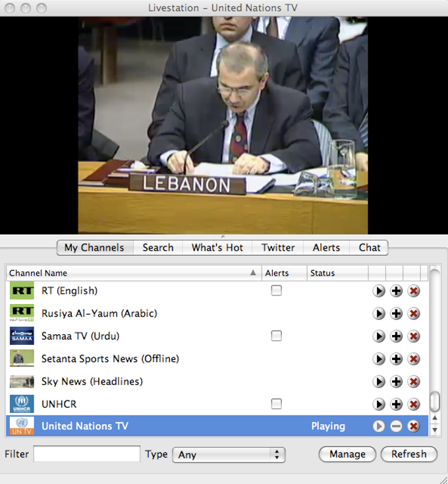Click the channel list scrollbar thumb
Viewport: 448px width, 484px height.
(x=435, y=402)
